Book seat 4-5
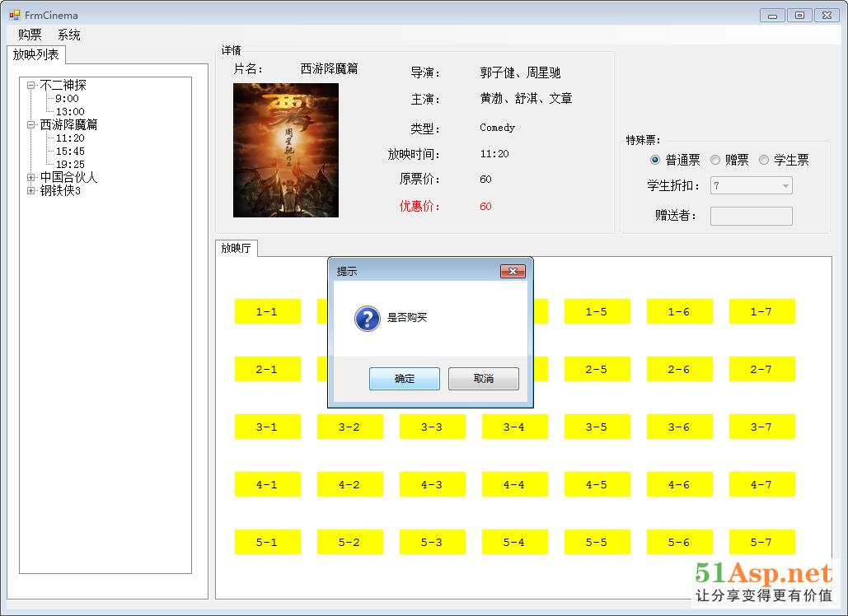Viewport: 848px width, 616px height. (x=597, y=484)
